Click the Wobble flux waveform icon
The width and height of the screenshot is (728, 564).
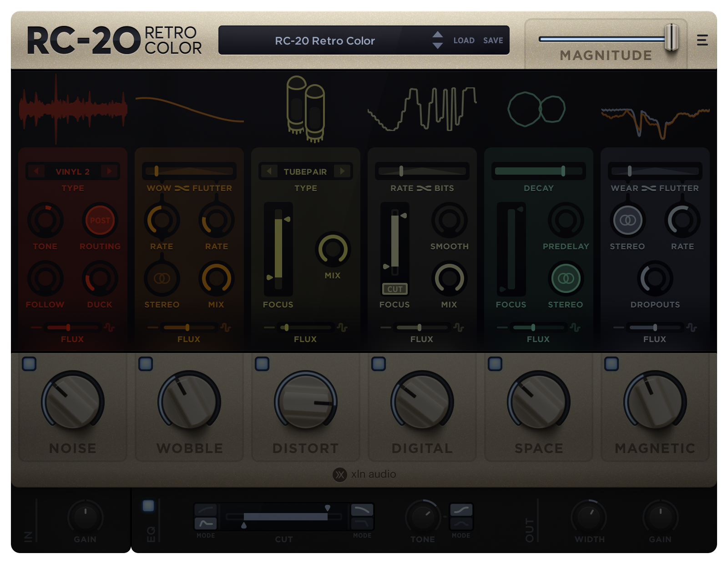[x=226, y=327]
